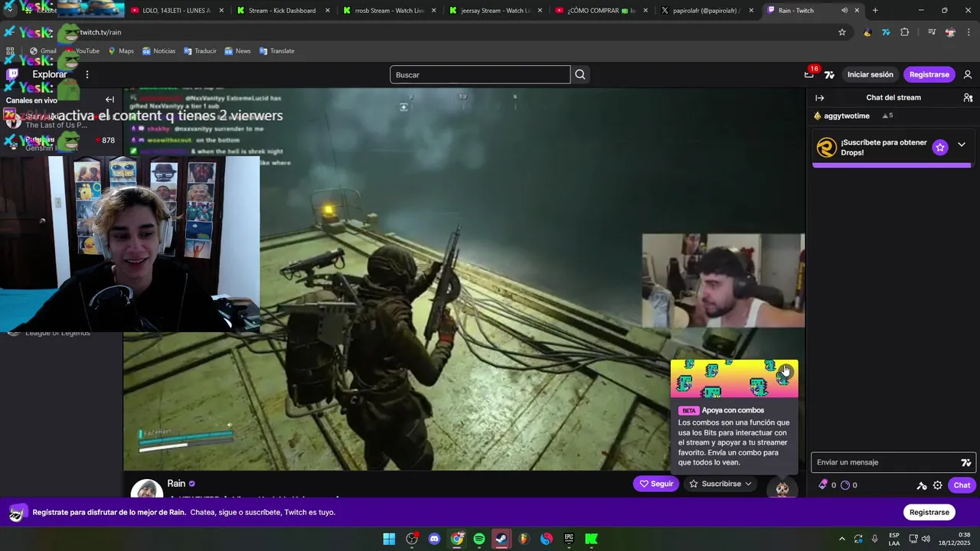Image resolution: width=980 pixels, height=551 pixels.
Task: Open Spotify from the taskbar
Action: [479, 539]
